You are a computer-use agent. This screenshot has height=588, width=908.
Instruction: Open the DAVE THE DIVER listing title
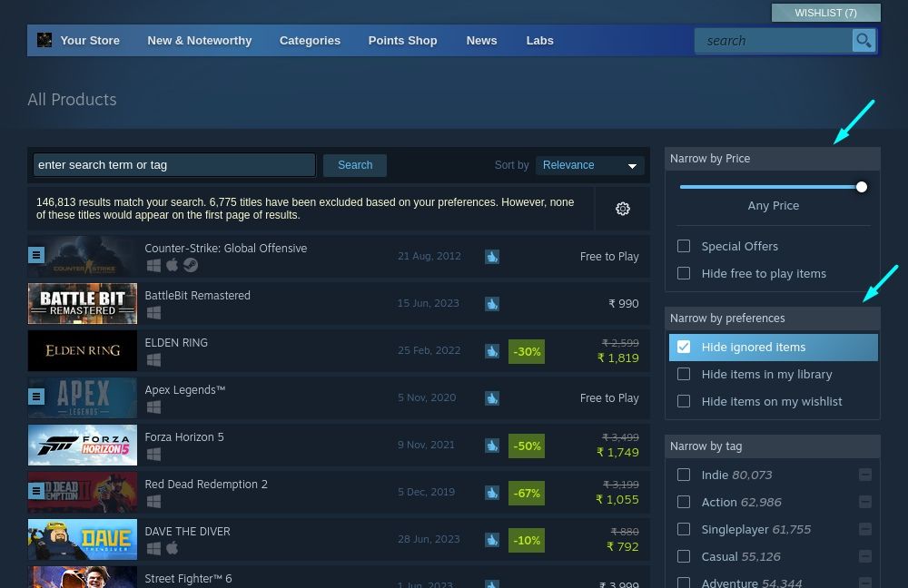[188, 531]
